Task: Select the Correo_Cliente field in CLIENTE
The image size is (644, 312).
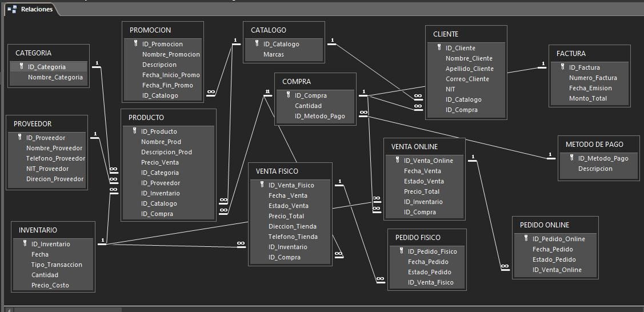Action: point(467,79)
